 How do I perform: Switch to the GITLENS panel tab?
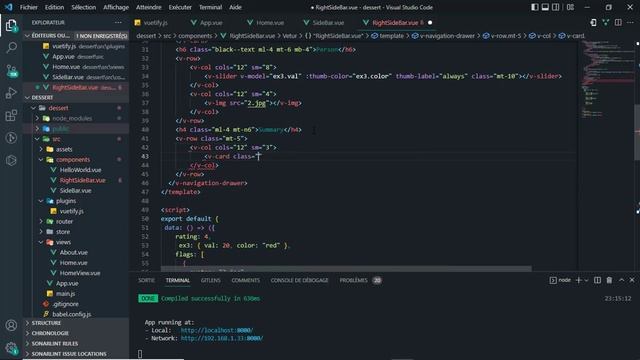pos(211,280)
